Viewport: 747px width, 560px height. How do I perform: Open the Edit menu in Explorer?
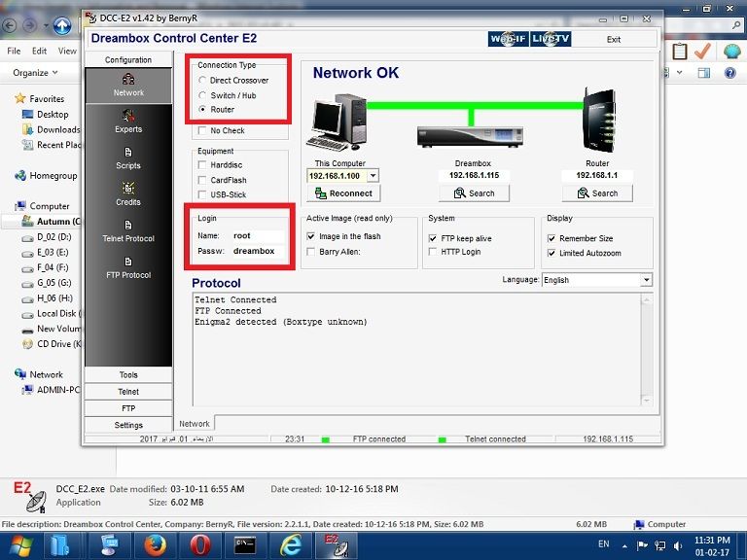tap(39, 51)
